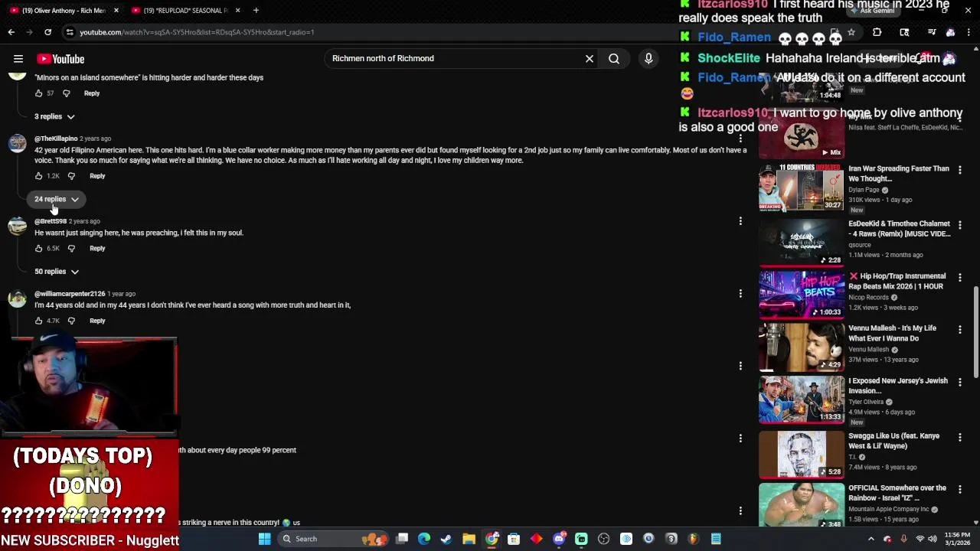The image size is (980, 551).
Task: Open options for TheKillapino comment
Action: pos(740,139)
